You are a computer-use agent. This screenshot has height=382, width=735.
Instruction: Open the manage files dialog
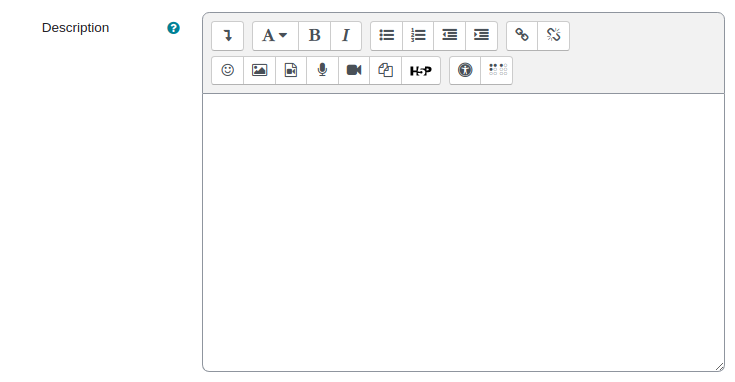pyautogui.click(x=385, y=70)
